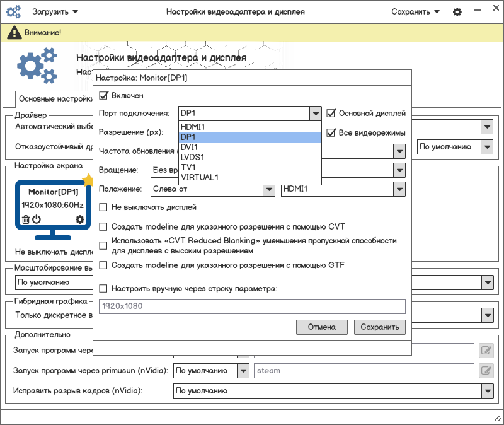The image size is (504, 425).
Task: Toggle the Основной дисплей checkbox
Action: coord(331,114)
